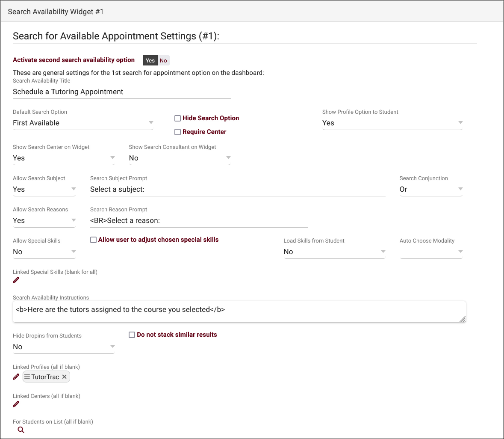Open Default Search Option dropdown

point(83,123)
